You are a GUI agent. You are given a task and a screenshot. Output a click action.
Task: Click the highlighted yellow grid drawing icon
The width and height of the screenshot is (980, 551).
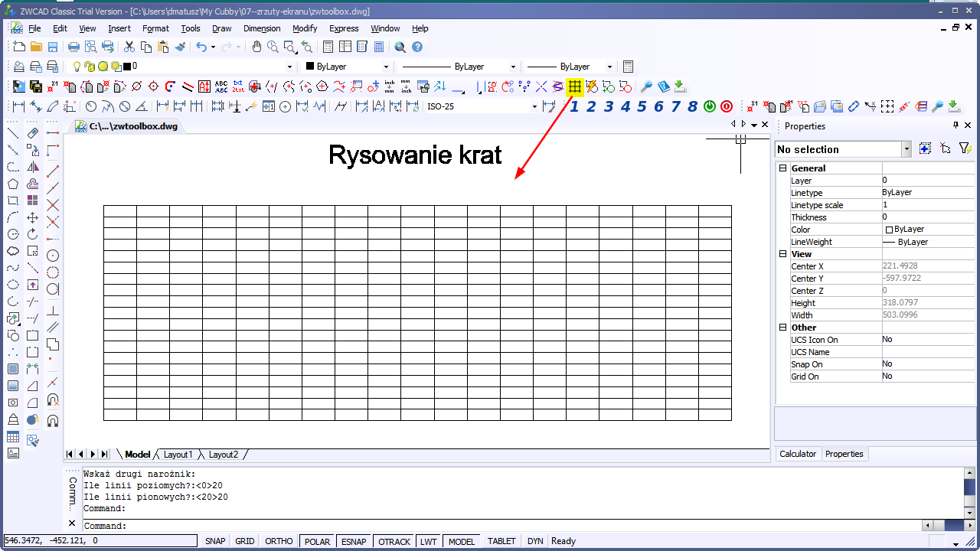[x=574, y=86]
